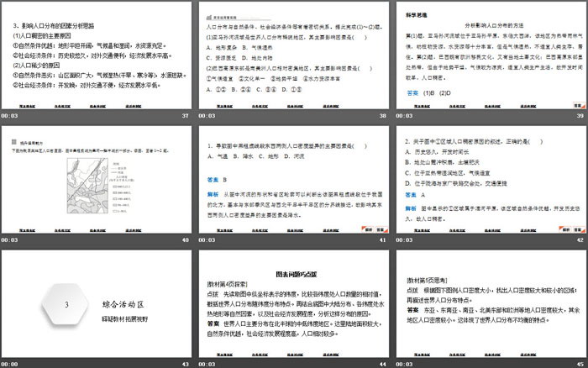Click the hexagon badge numbered 3 on slide 43
The height and width of the screenshot is (368, 588).
click(66, 304)
